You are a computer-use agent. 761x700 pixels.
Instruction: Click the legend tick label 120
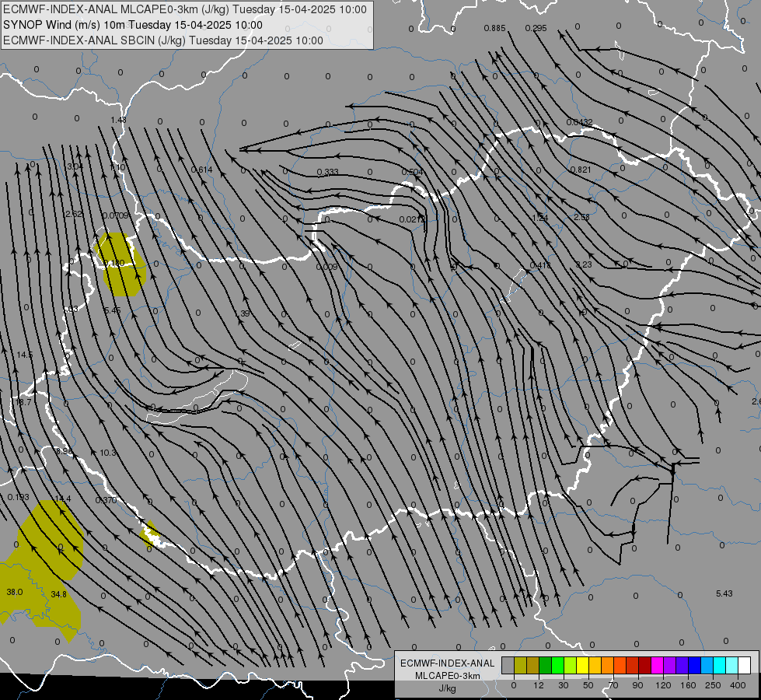663,685
